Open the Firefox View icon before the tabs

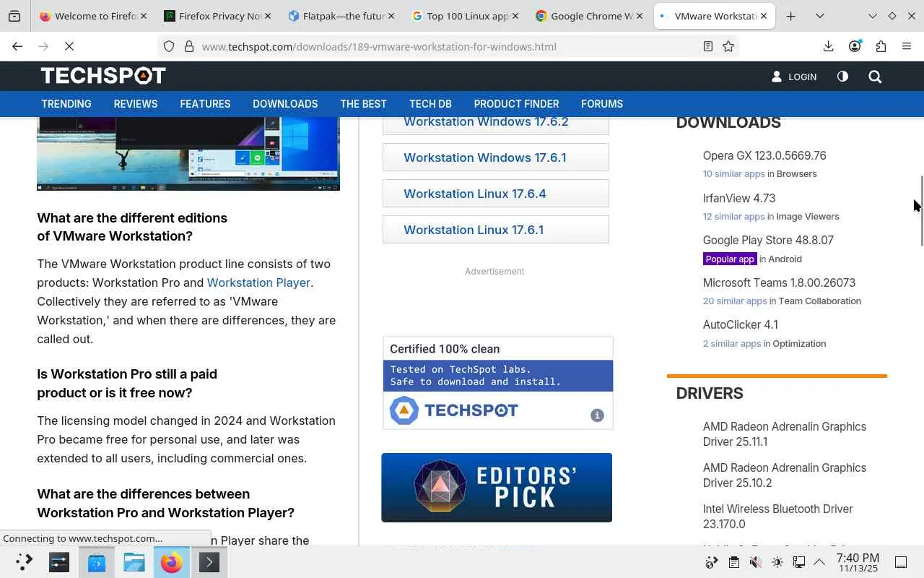14,16
